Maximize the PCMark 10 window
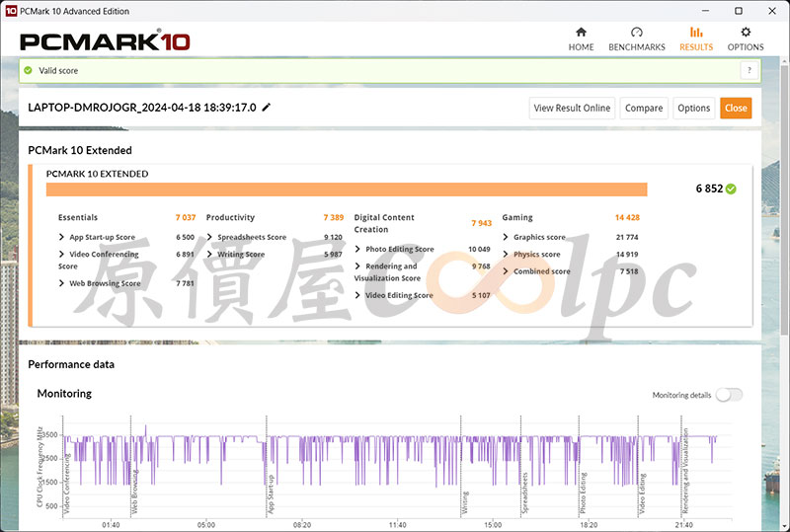Image resolution: width=790 pixels, height=532 pixels. click(739, 11)
